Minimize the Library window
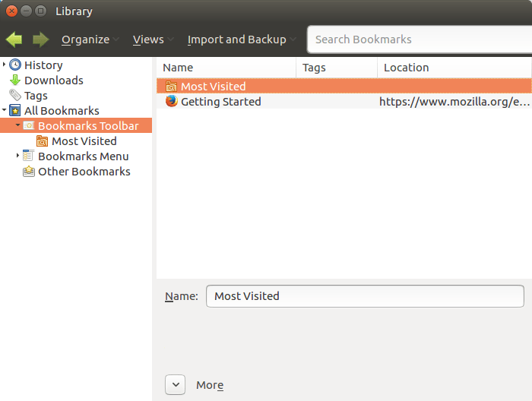532x401 pixels. 26,11
